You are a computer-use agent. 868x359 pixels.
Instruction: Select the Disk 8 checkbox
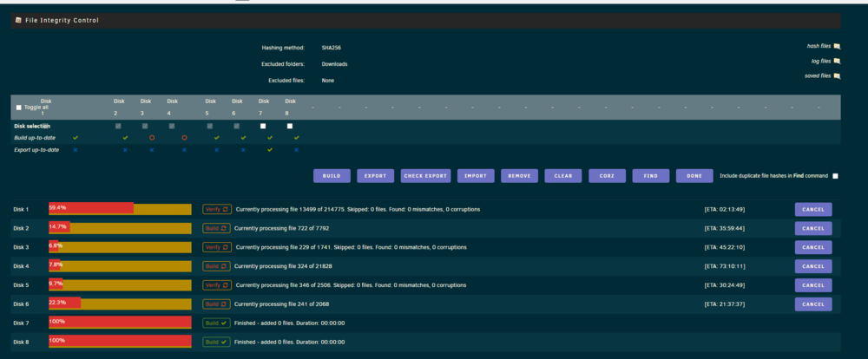point(290,126)
